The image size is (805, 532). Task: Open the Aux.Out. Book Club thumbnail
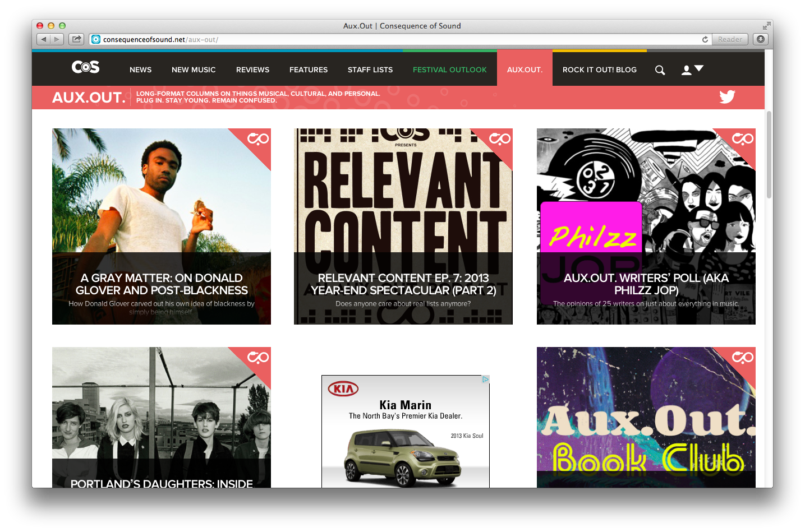click(646, 417)
